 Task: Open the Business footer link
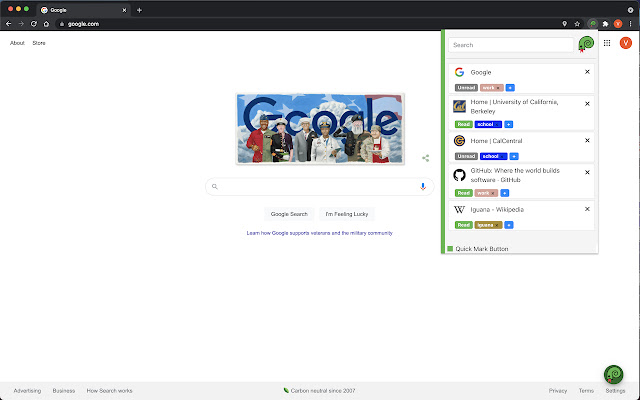click(x=64, y=391)
